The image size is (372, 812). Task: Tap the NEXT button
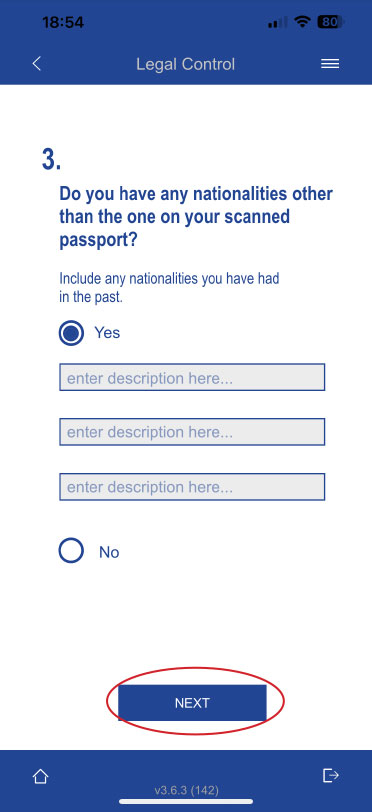tap(192, 703)
